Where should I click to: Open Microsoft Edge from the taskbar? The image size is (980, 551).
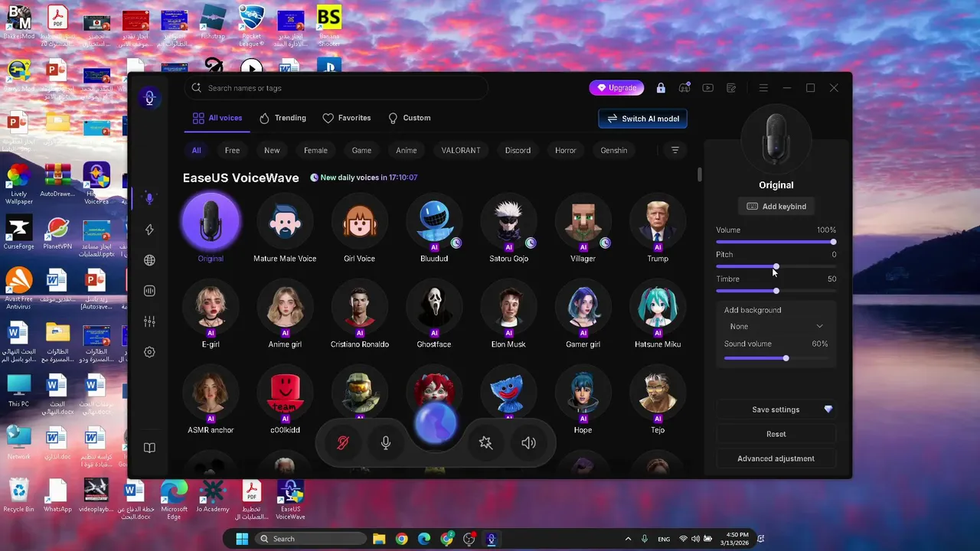click(424, 539)
